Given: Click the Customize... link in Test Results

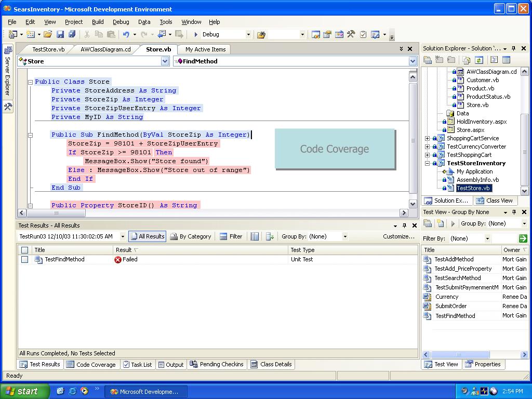Looking at the screenshot, I should pyautogui.click(x=398, y=236).
